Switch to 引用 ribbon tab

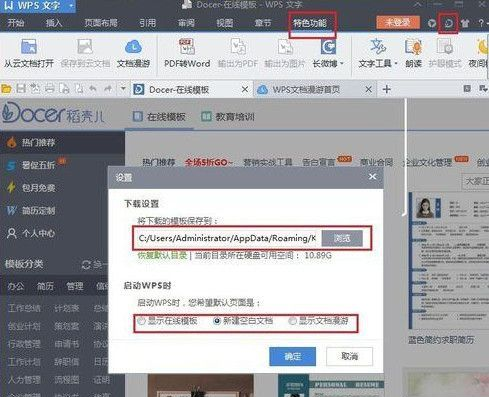tap(147, 23)
